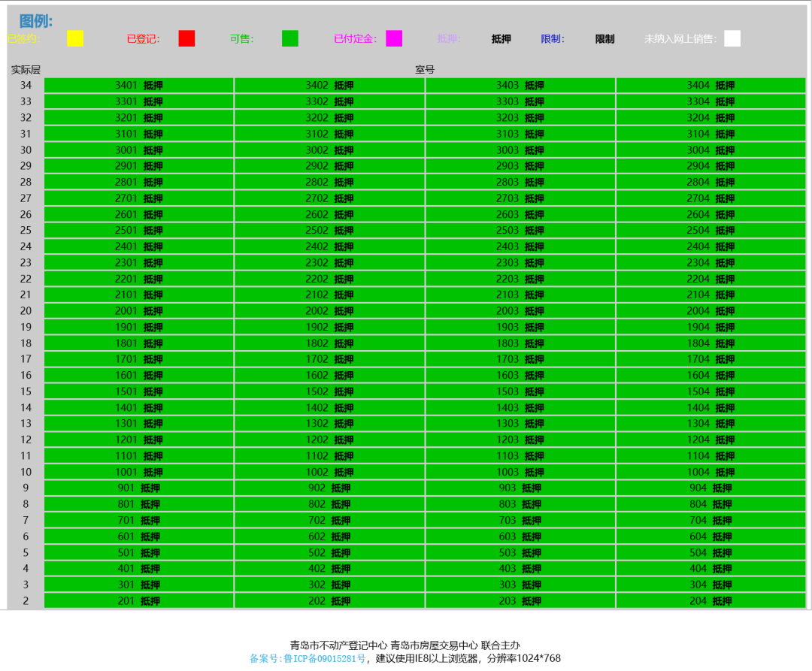
Task: Choose room 704 in the table
Action: click(x=711, y=521)
